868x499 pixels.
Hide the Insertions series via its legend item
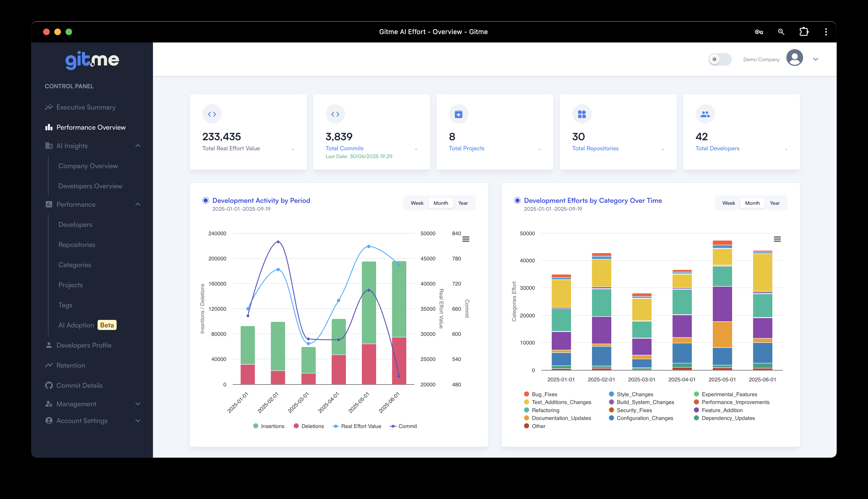273,426
